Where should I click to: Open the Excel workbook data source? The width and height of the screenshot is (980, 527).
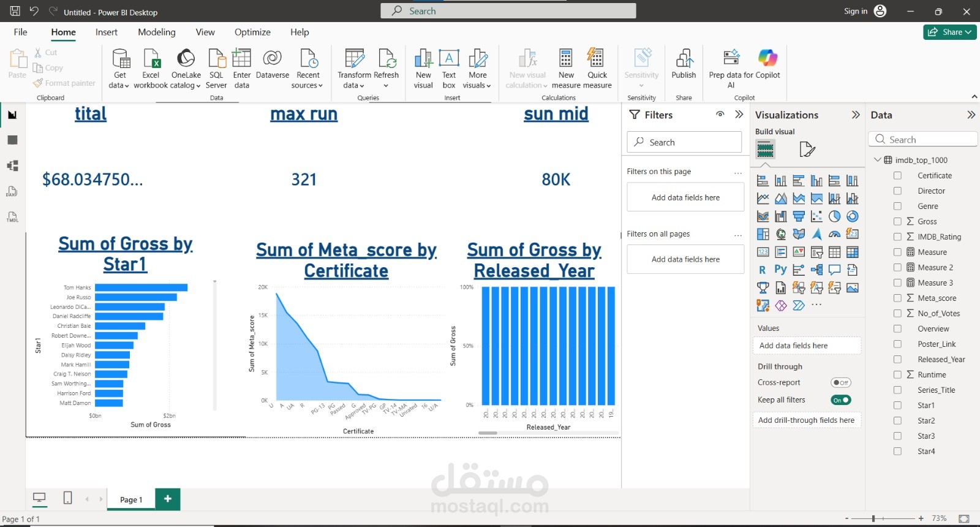point(151,69)
